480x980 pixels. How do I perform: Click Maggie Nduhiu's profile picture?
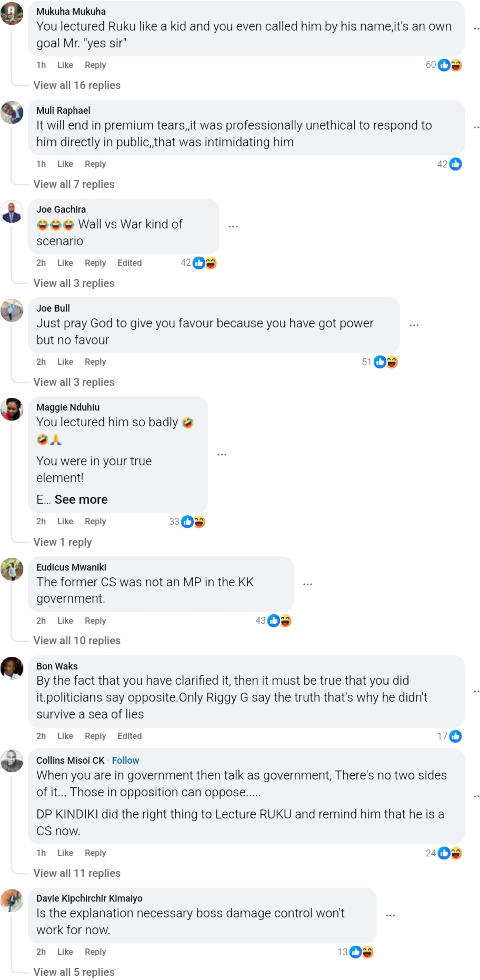click(12, 409)
